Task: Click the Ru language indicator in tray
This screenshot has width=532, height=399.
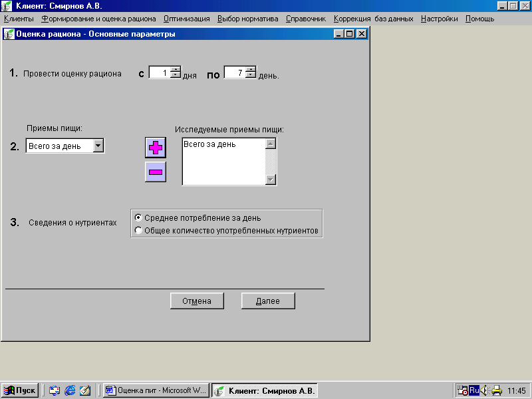Action: click(x=474, y=390)
